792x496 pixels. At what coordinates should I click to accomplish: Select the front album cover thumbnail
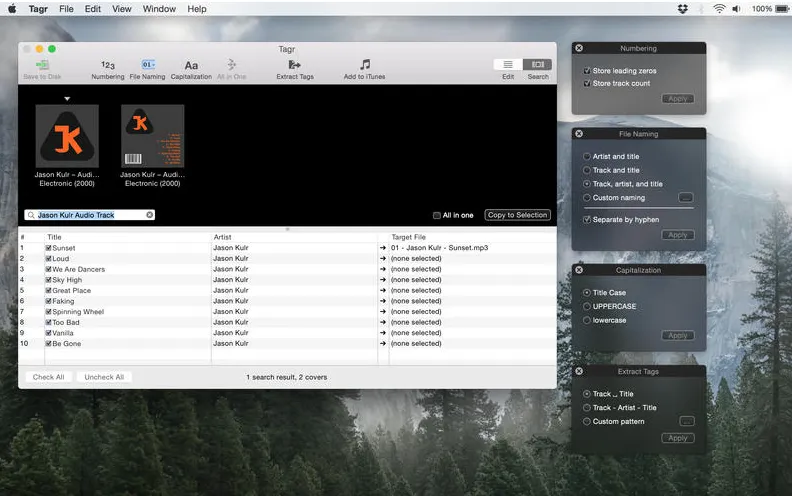click(x=67, y=136)
